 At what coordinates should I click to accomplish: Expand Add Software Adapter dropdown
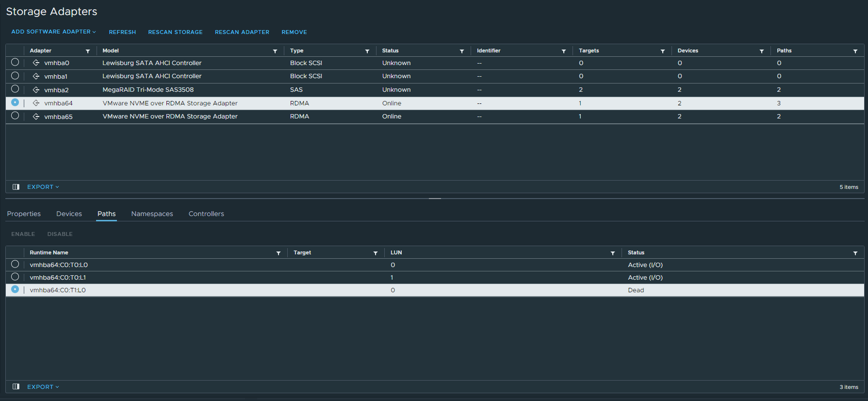[53, 32]
